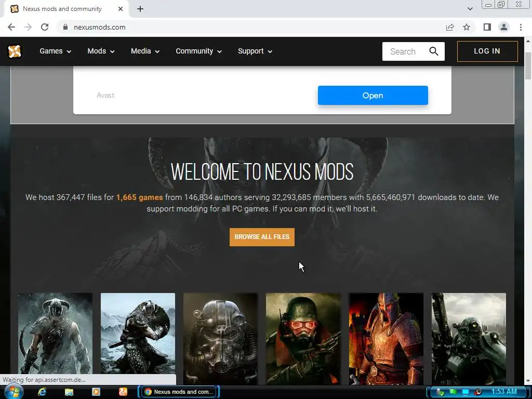Click the BROWSE ALL FILES button
This screenshot has width=532, height=399.
262,237
